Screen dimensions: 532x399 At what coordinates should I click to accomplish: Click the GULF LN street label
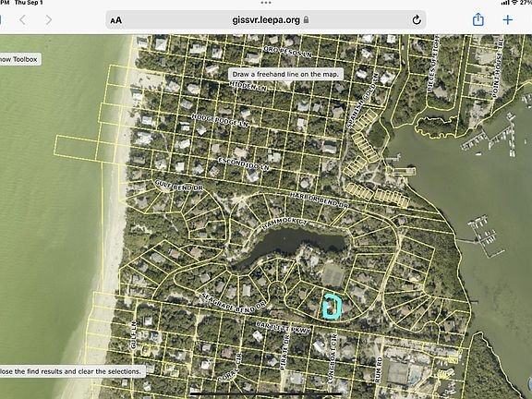coord(133,334)
